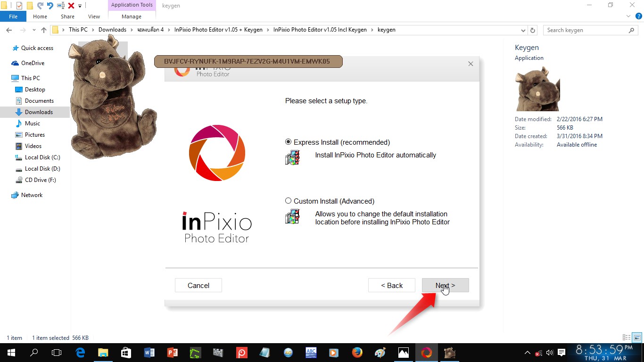644x362 pixels.
Task: Click the New folder icon in quick access toolbar
Action: click(x=30, y=6)
